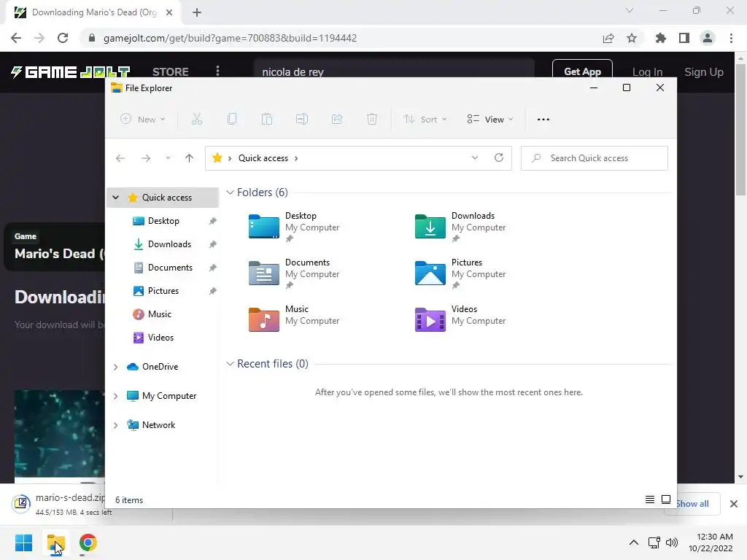Viewport: 747px width, 560px height.
Task: Open the Sort dropdown
Action: coord(425,119)
